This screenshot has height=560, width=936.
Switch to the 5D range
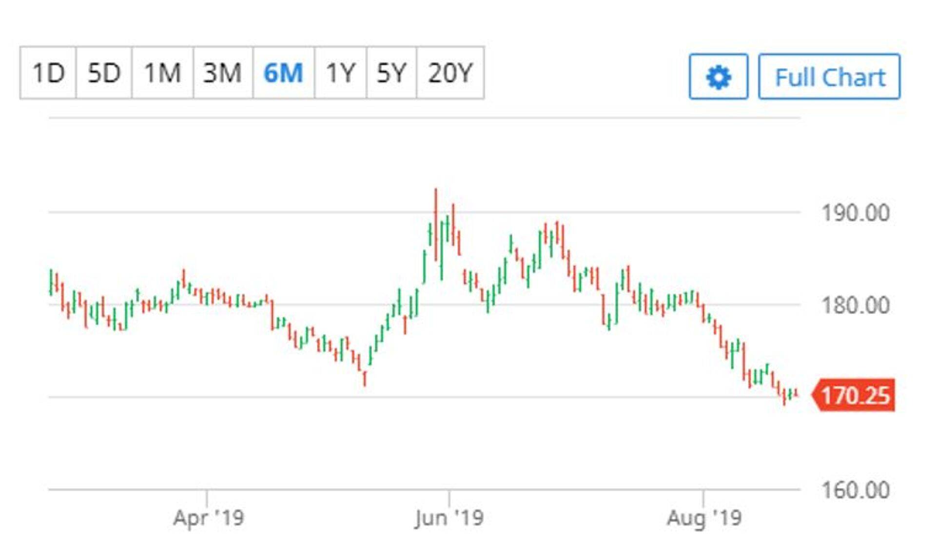[104, 73]
